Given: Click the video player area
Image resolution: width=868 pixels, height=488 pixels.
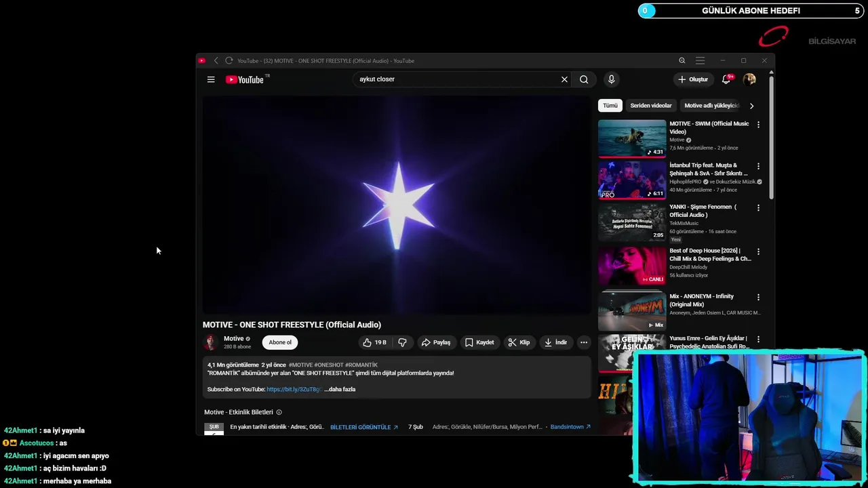Looking at the screenshot, I should (397, 205).
